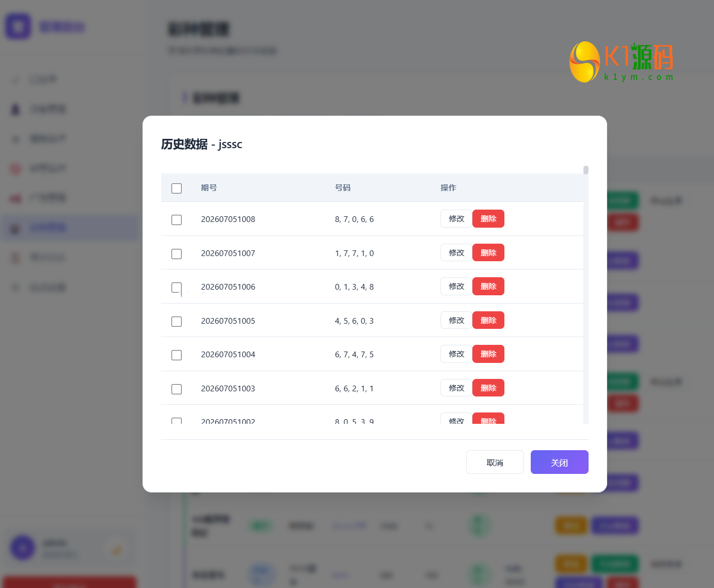This screenshot has height=588, width=714.
Task: Click the numbers 6, 7, 4, 7, 5
Action: (x=354, y=355)
